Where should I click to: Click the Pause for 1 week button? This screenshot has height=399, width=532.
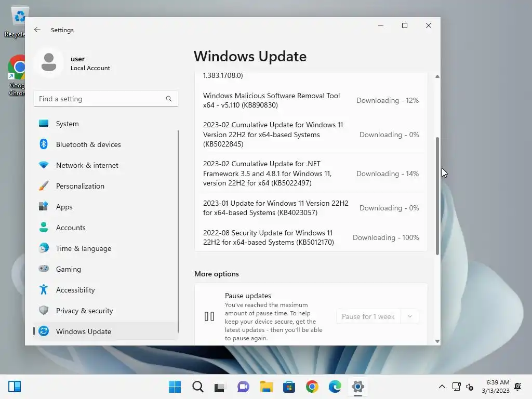368,316
